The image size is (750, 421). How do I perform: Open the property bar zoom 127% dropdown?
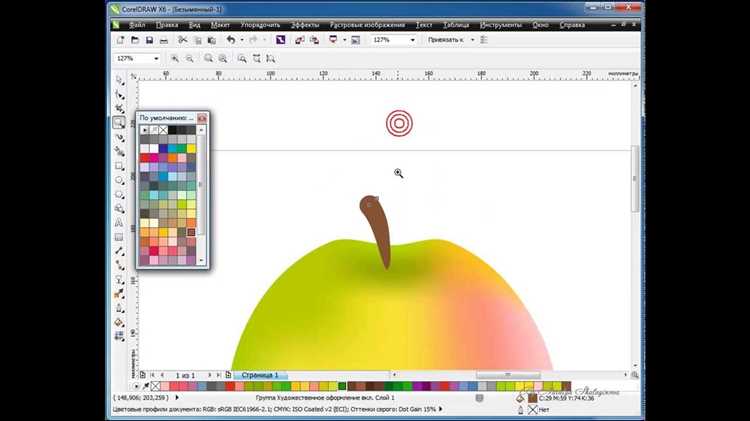coord(156,58)
